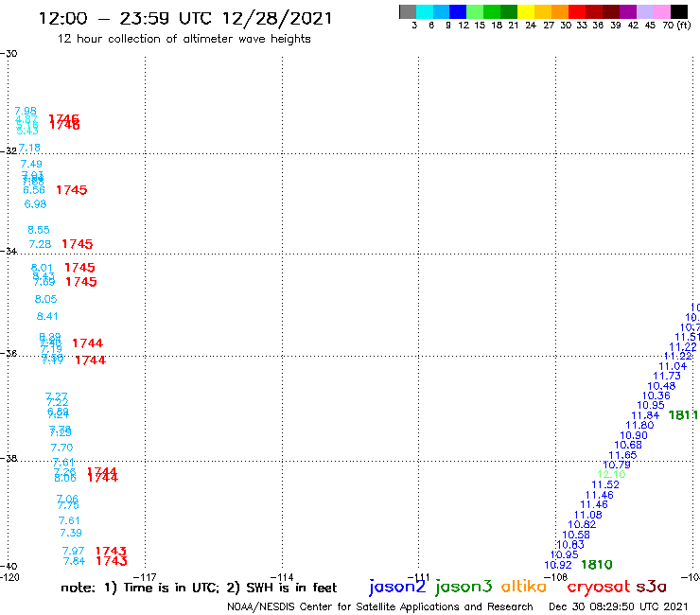The width and height of the screenshot is (700, 615).
Task: Click the wave height value 7.49
Action: click(31, 164)
